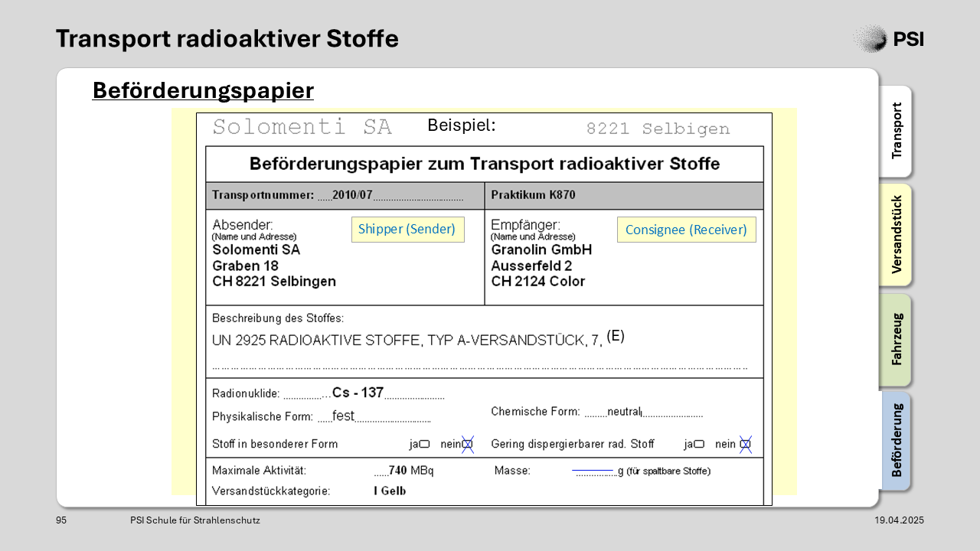Click slide number 95 in footer
The image size is (980, 551).
(x=61, y=520)
